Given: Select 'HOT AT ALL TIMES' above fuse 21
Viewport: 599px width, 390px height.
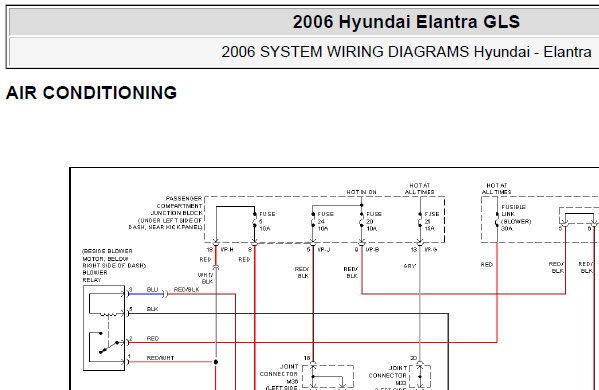Looking at the screenshot, I should 419,189.
